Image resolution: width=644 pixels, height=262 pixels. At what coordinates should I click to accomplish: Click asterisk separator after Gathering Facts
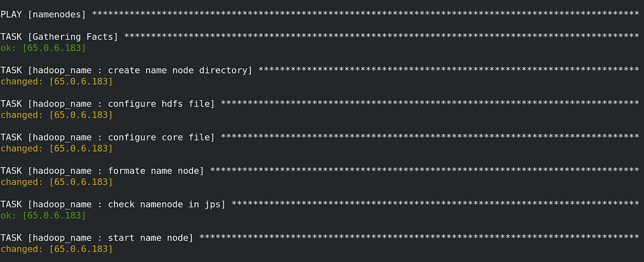(381, 37)
